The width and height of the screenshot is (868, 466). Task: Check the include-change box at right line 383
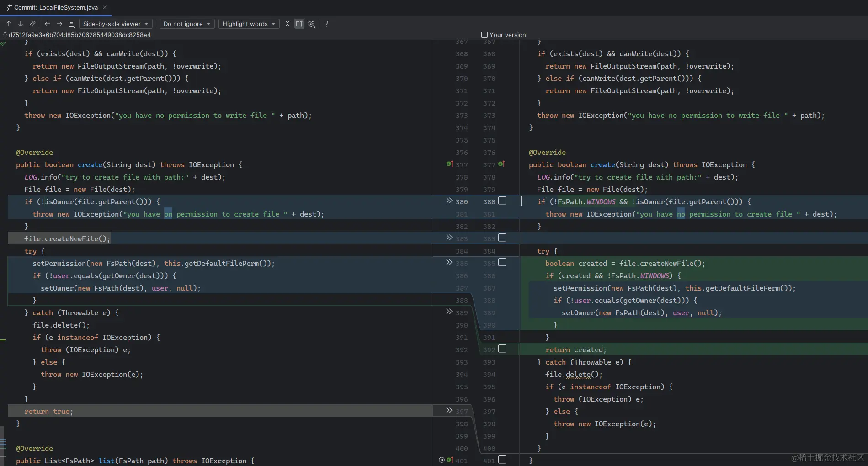502,238
